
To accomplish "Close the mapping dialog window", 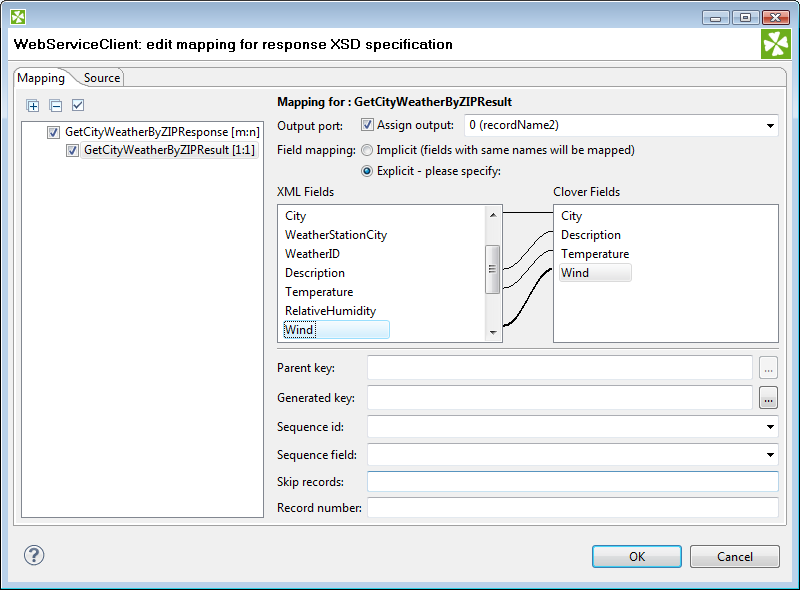I will (776, 17).
